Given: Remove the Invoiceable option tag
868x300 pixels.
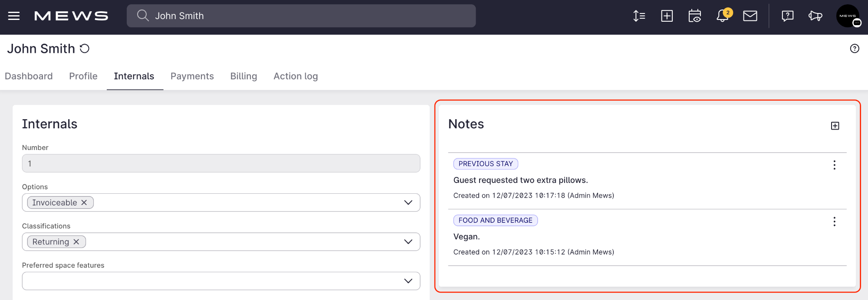Looking at the screenshot, I should (x=84, y=202).
